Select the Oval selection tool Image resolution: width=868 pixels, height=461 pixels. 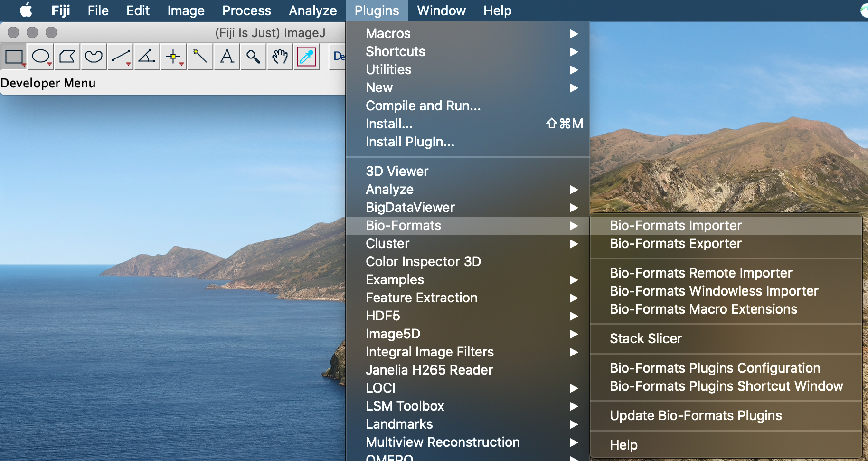click(x=41, y=57)
